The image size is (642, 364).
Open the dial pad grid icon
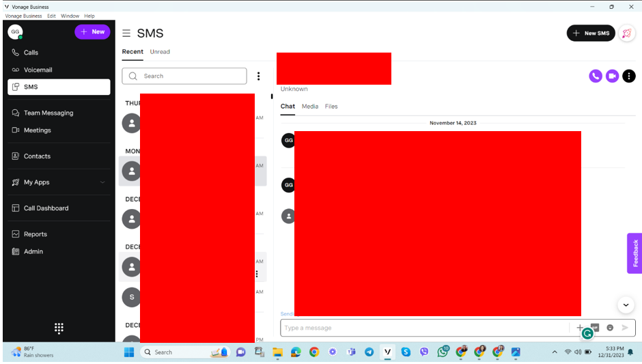[x=59, y=328]
